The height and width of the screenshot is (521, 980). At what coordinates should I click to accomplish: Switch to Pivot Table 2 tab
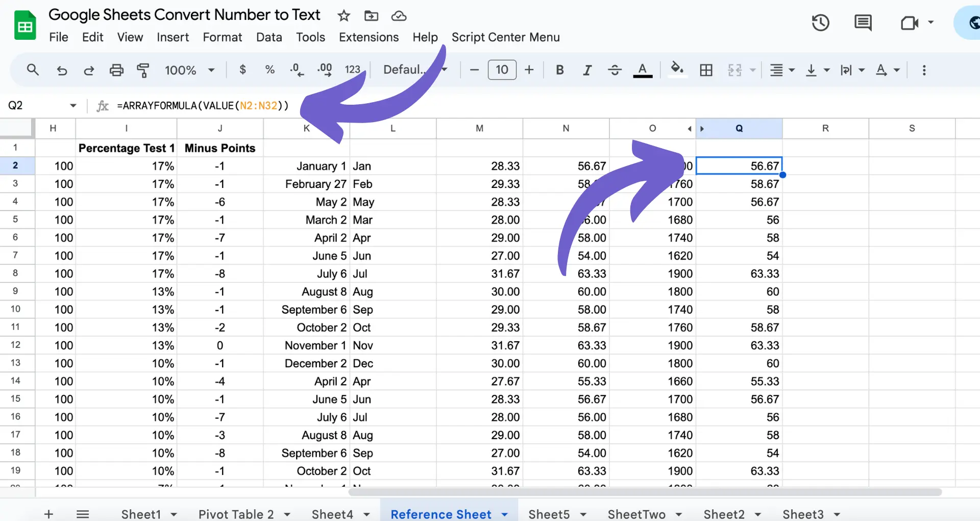[x=236, y=514]
